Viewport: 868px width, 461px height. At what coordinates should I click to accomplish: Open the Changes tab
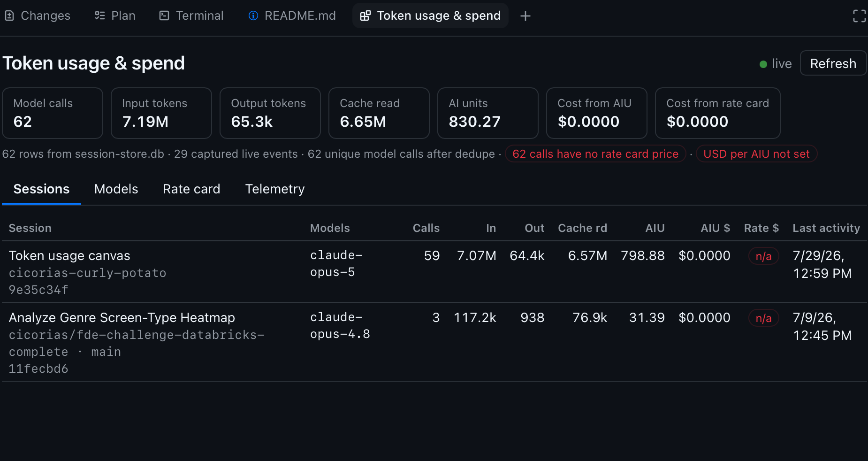point(38,16)
